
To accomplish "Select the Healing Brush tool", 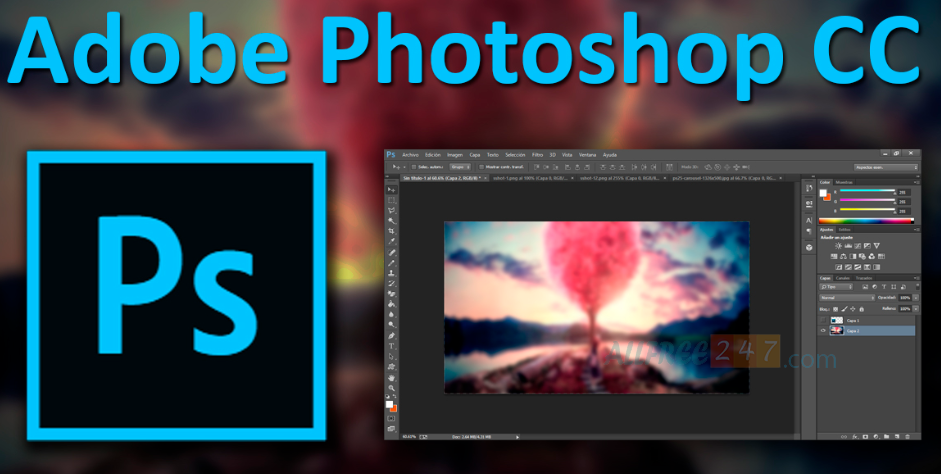I will (392, 253).
